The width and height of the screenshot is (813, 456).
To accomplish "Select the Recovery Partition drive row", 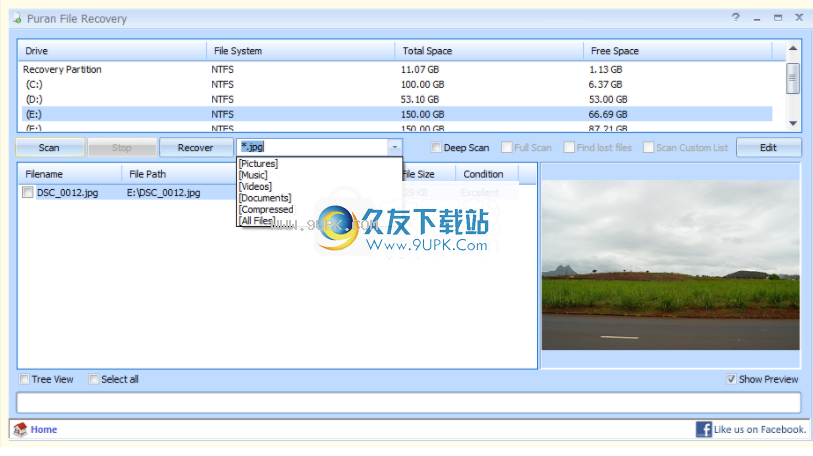I will [x=397, y=70].
